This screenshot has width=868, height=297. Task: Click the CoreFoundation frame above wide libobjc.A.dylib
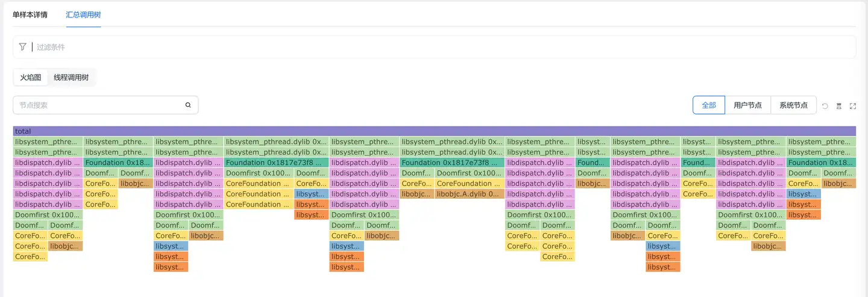[469, 184]
